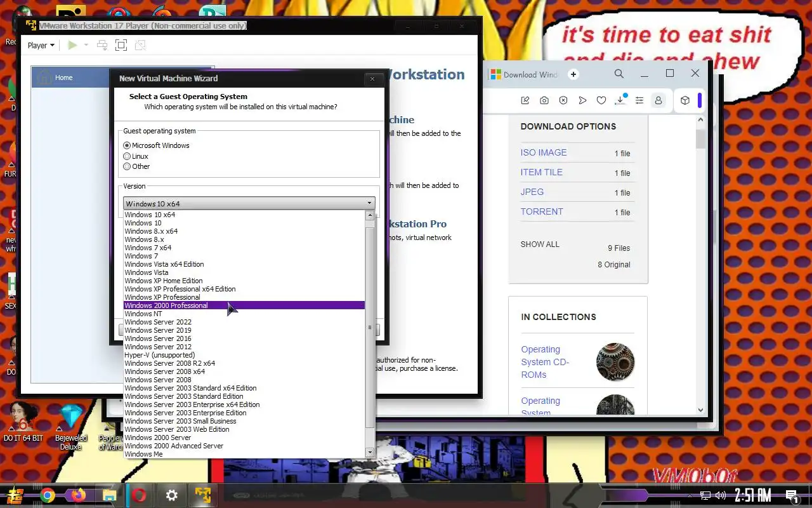Pick Windows XP Home Edition from the list
The width and height of the screenshot is (812, 508).
tap(244, 281)
